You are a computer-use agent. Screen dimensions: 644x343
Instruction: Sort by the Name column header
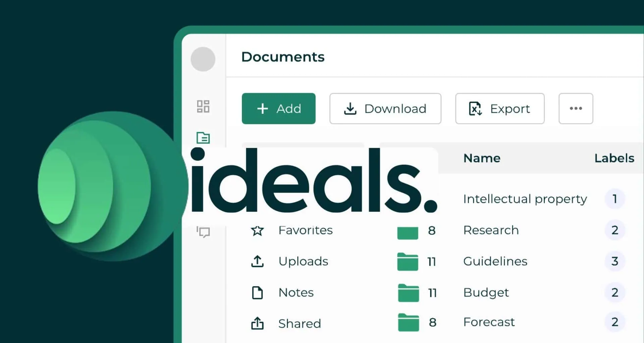(x=482, y=158)
